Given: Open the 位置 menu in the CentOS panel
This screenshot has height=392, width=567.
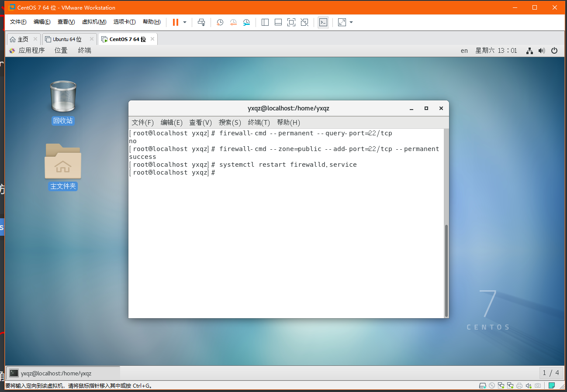Looking at the screenshot, I should pos(61,51).
